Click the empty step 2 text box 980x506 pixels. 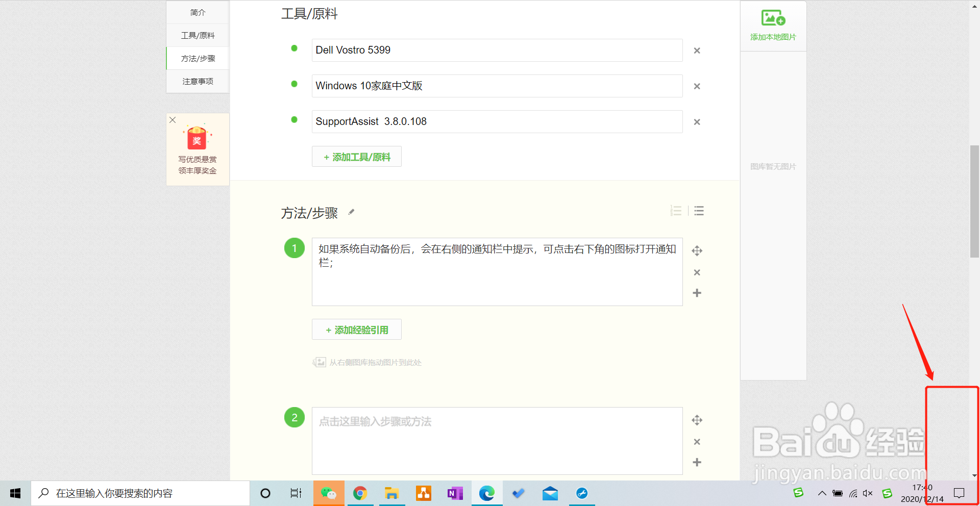[x=497, y=441]
